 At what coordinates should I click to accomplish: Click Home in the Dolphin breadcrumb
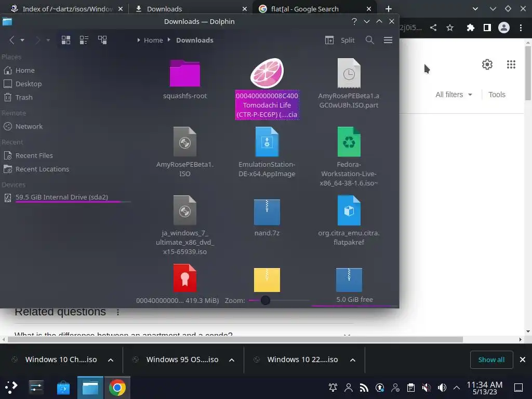pyautogui.click(x=153, y=40)
